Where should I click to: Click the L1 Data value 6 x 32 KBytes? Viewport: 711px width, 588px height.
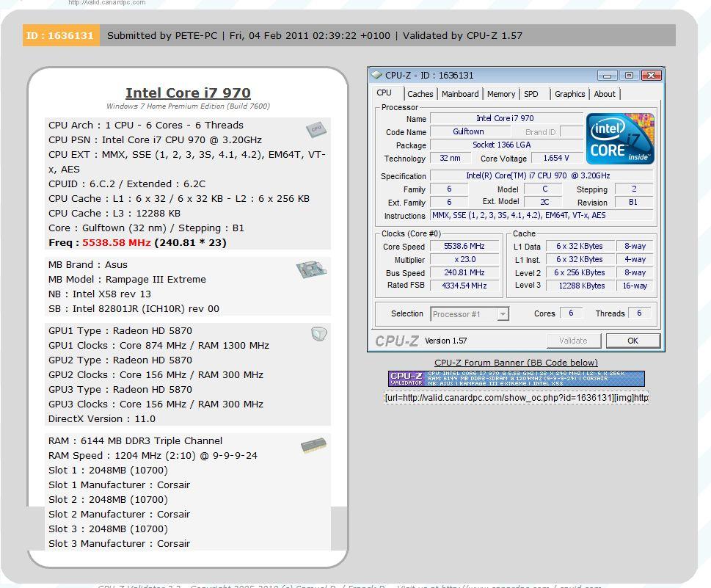581,247
